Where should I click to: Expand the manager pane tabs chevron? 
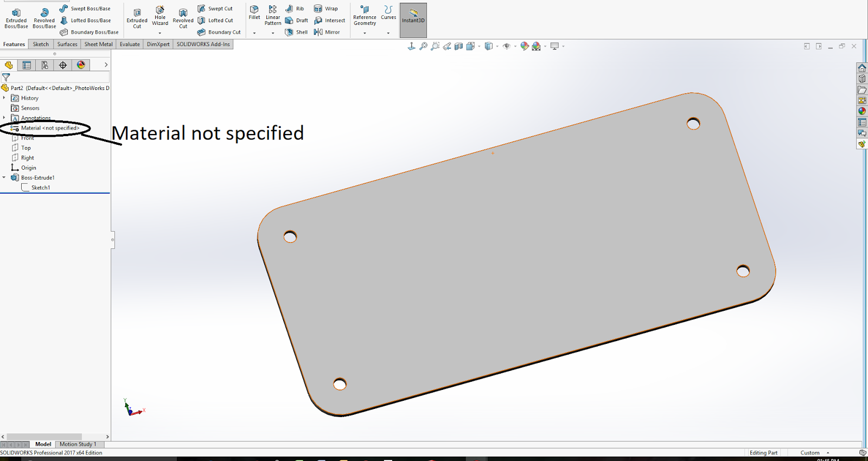tap(106, 65)
